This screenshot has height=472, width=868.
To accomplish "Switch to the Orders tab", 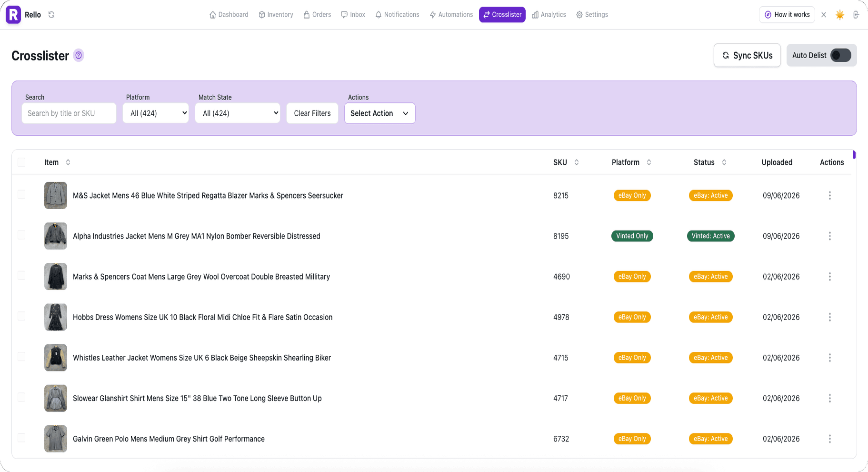I will 317,15.
